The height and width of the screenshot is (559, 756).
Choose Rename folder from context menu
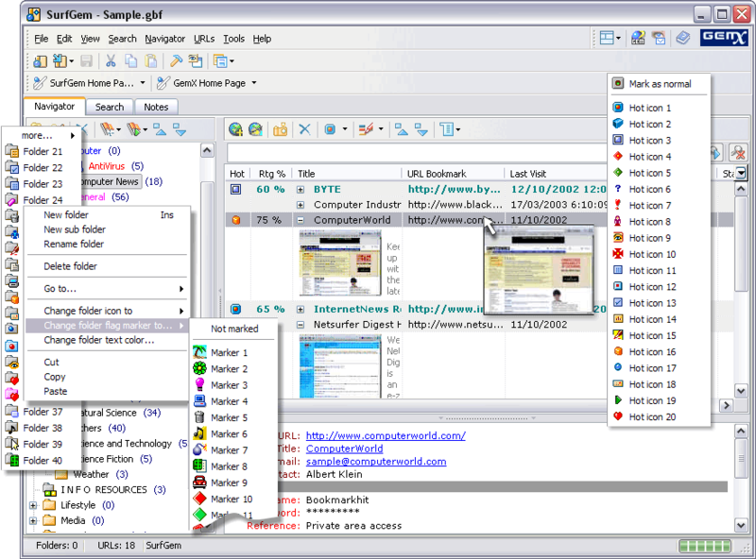click(74, 244)
